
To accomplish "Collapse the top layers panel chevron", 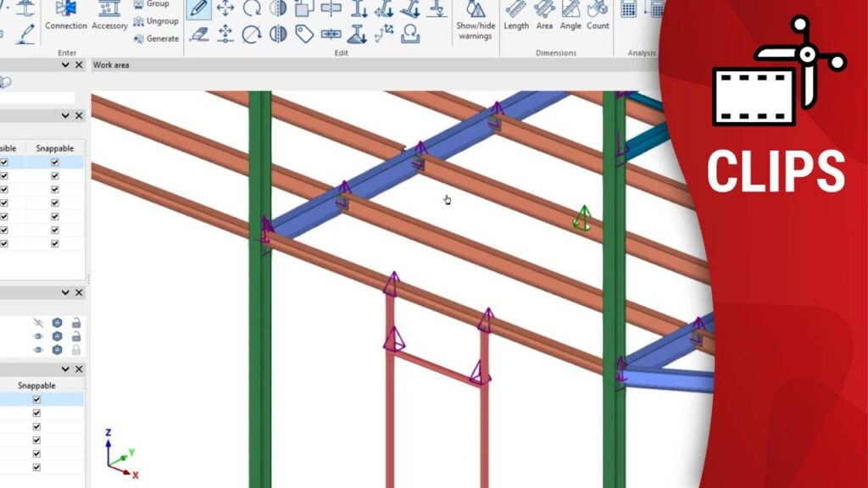I will [65, 115].
